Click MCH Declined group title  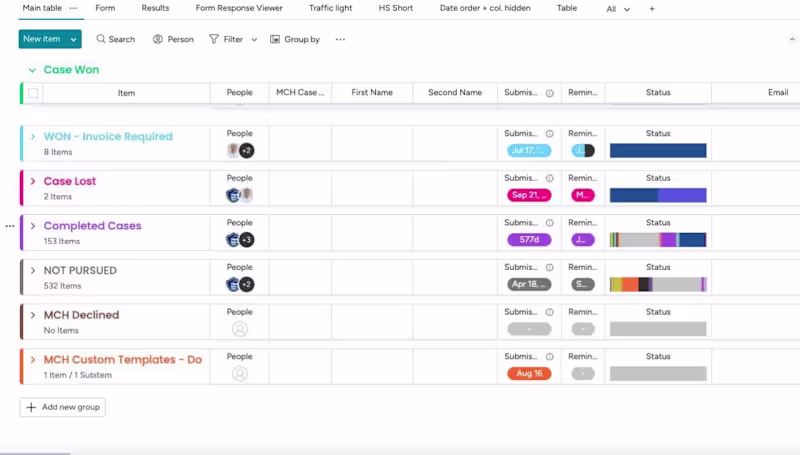[81, 315]
